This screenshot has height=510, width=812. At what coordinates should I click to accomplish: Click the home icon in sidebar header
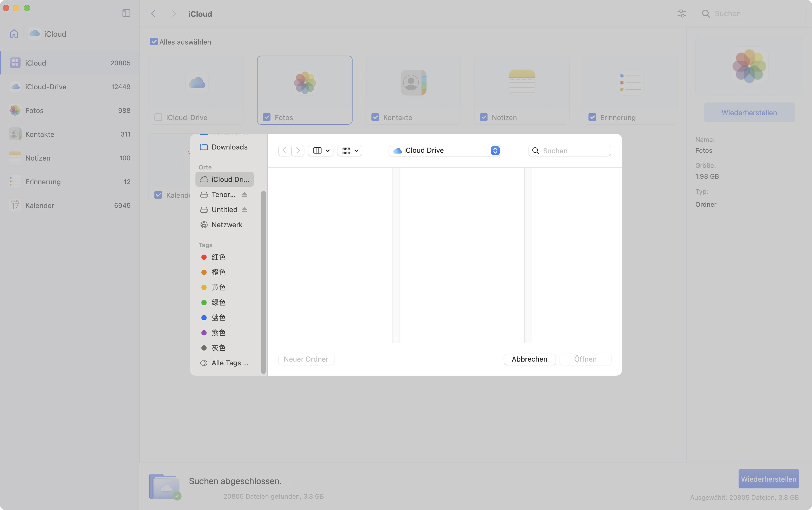coord(14,34)
